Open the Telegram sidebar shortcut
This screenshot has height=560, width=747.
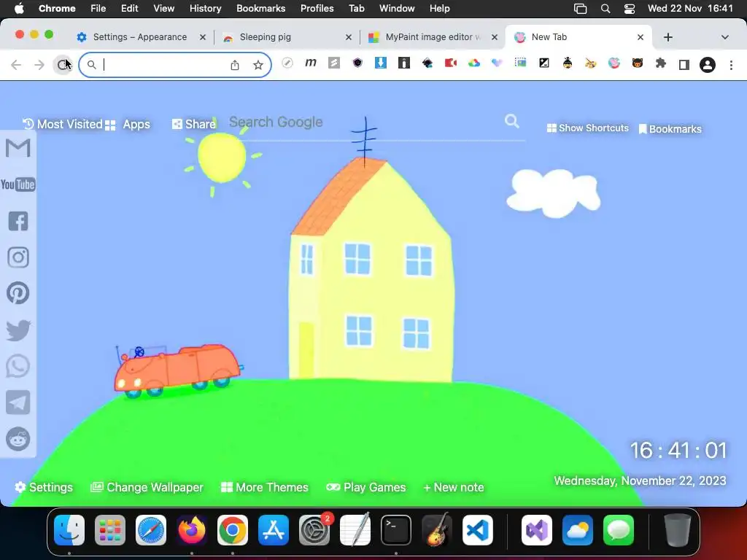(x=18, y=402)
